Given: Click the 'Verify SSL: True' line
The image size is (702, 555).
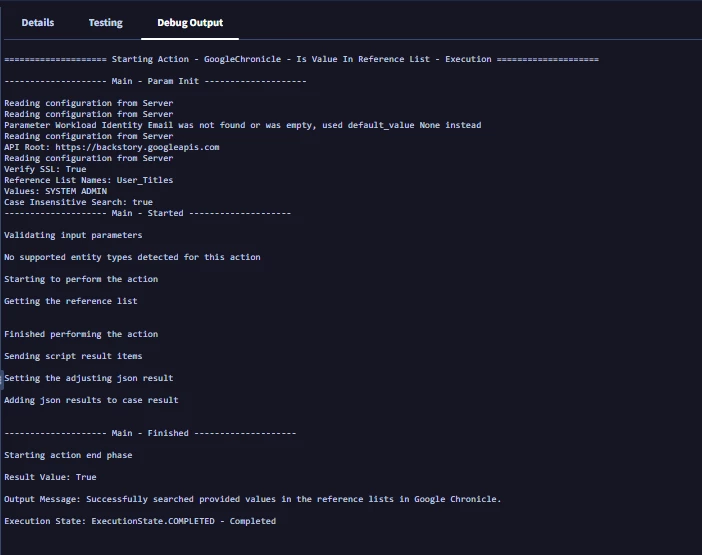Looking at the screenshot, I should [x=45, y=169].
